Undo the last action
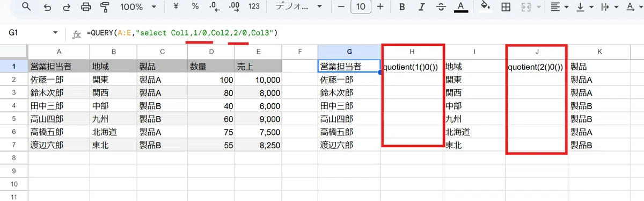The height and width of the screenshot is (201, 644). (x=47, y=7)
